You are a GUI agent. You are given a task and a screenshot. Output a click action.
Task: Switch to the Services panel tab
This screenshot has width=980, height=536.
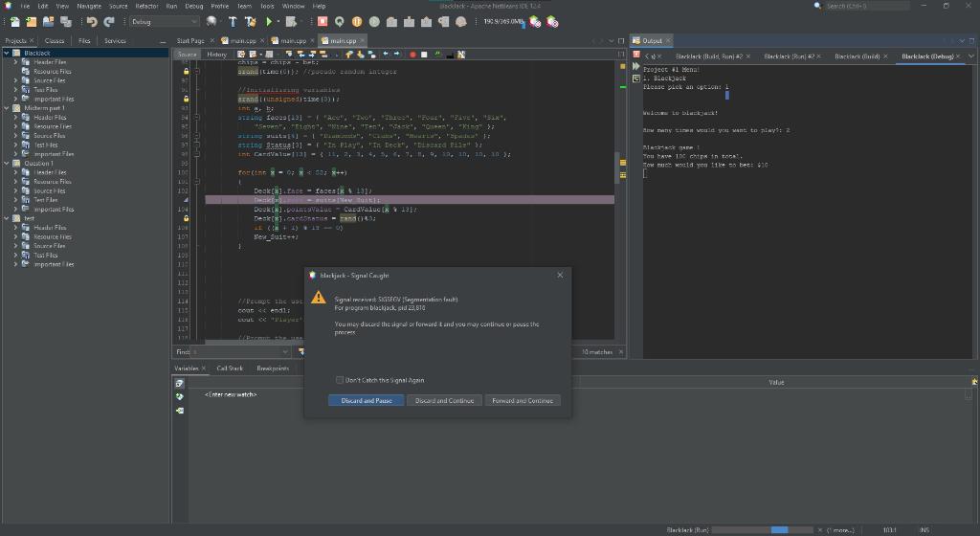[x=115, y=40]
